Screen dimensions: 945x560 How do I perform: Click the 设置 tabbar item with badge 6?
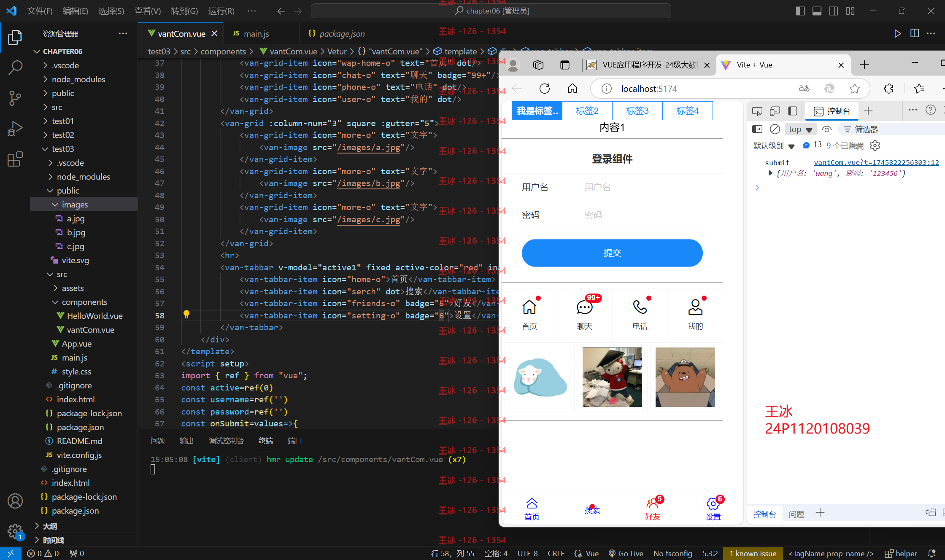(713, 509)
